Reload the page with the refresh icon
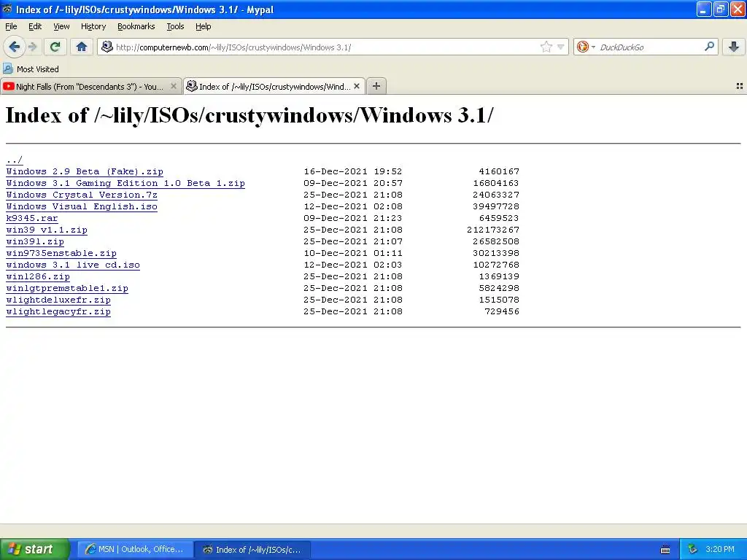747x560 pixels. point(55,47)
